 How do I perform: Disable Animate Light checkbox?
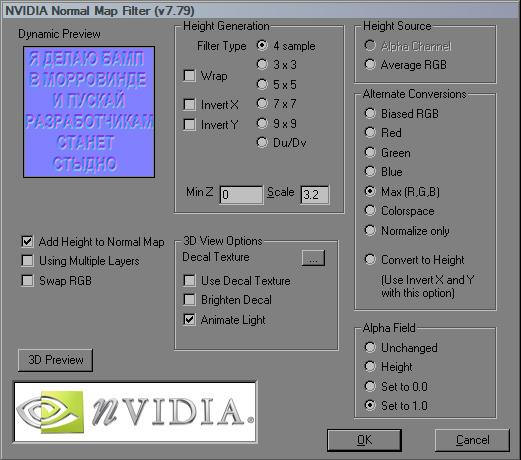(x=189, y=320)
